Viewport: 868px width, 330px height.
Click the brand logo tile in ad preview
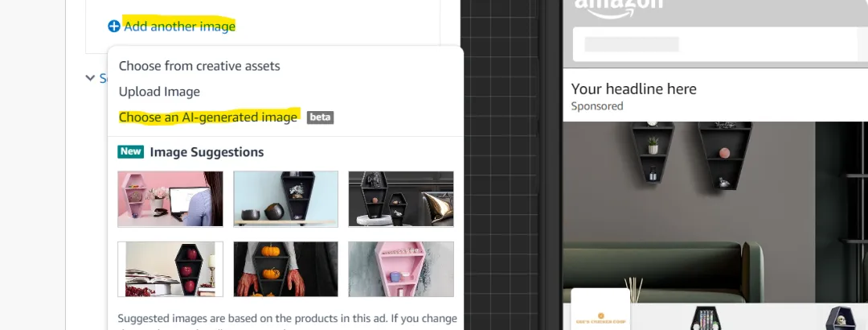600,309
